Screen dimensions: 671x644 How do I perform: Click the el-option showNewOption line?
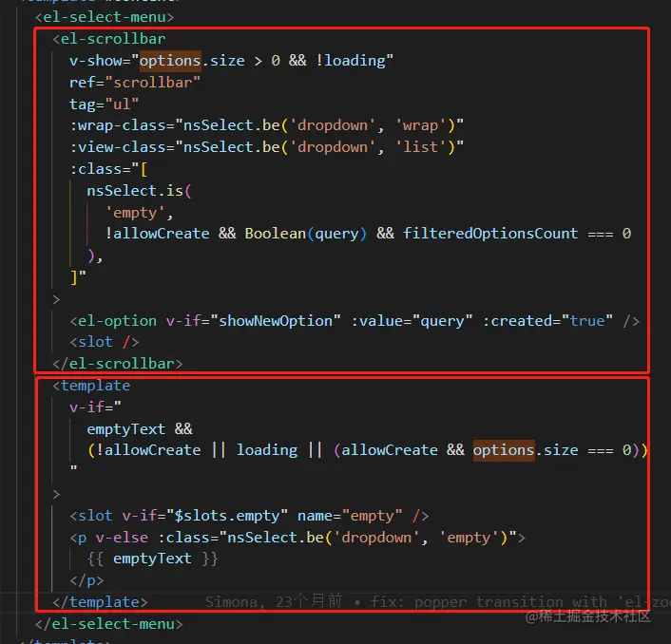coord(355,321)
